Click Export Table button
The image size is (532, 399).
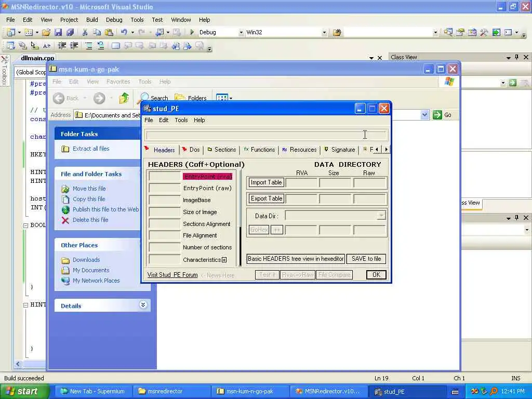click(267, 198)
